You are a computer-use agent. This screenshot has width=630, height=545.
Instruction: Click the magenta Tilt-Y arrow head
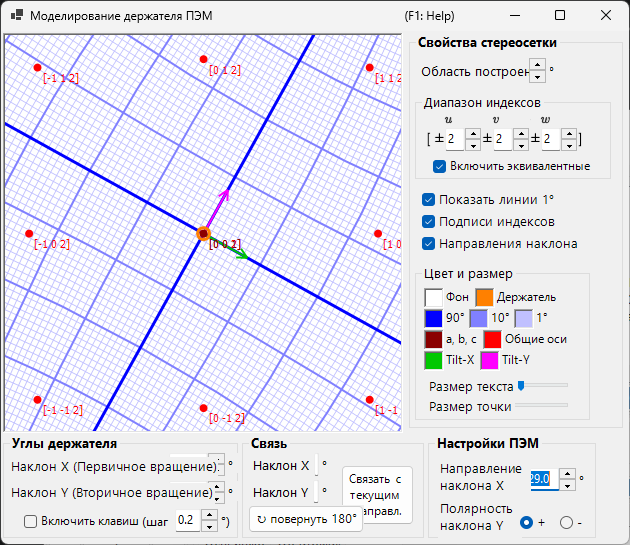pyautogui.click(x=225, y=194)
